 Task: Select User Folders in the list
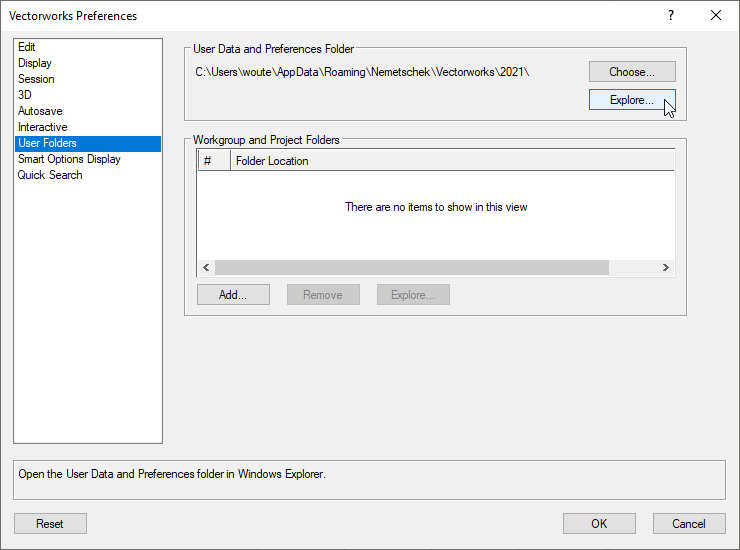click(88, 143)
